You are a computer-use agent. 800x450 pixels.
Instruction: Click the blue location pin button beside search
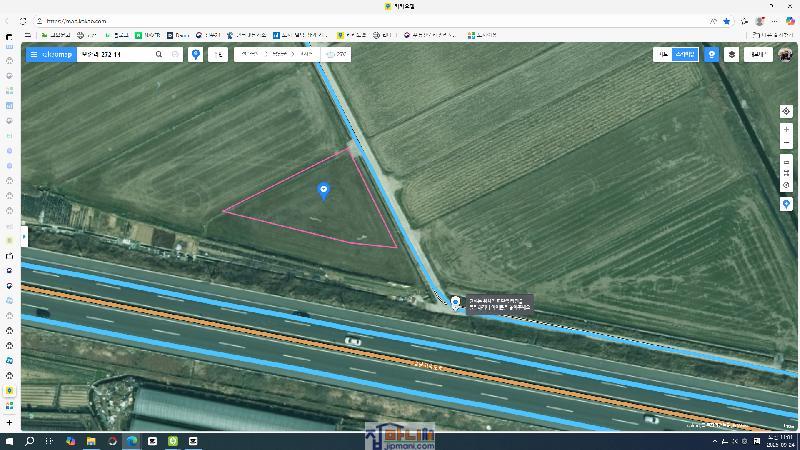[x=196, y=55]
